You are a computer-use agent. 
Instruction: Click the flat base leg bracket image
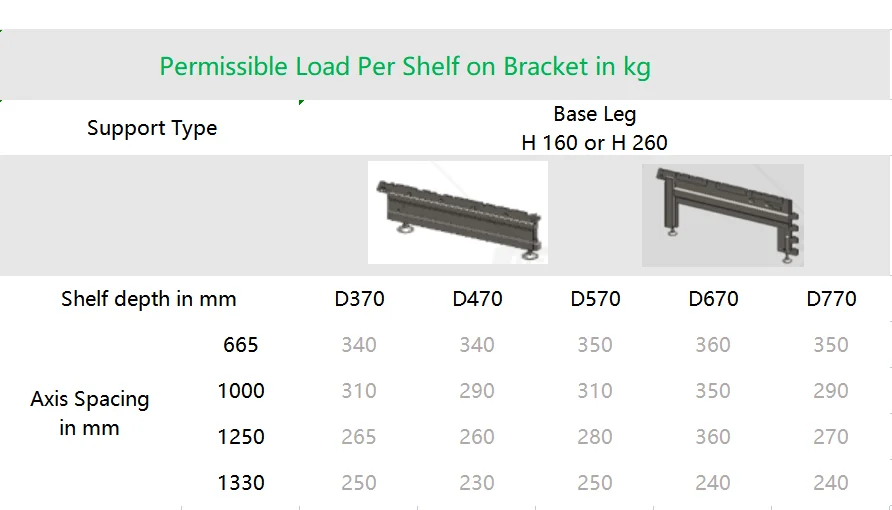pos(458,212)
